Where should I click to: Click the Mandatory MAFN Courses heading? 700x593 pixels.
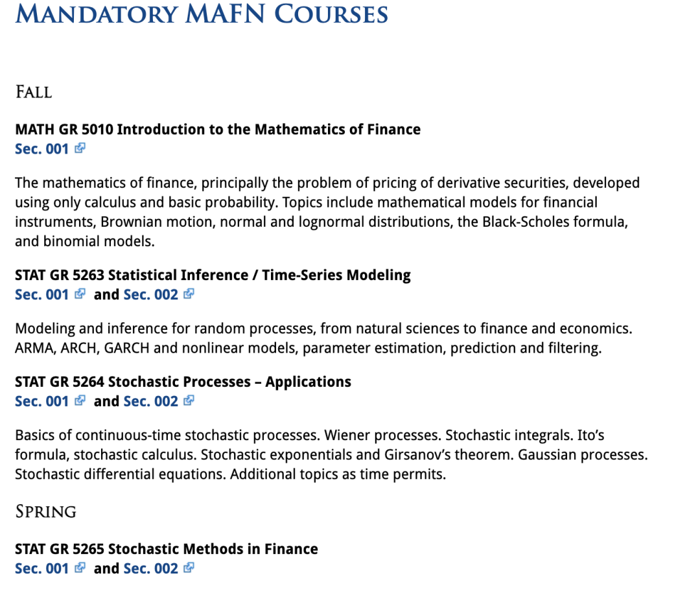tap(202, 13)
